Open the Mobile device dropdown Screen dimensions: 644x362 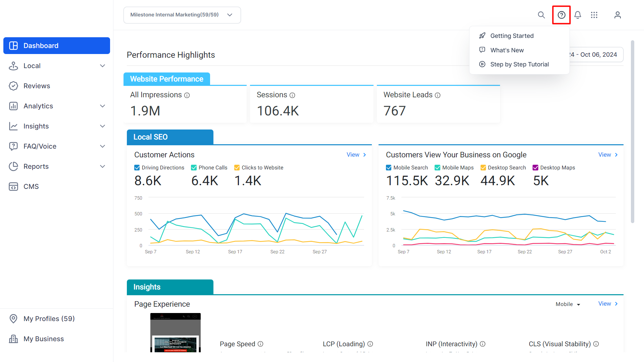point(568,304)
